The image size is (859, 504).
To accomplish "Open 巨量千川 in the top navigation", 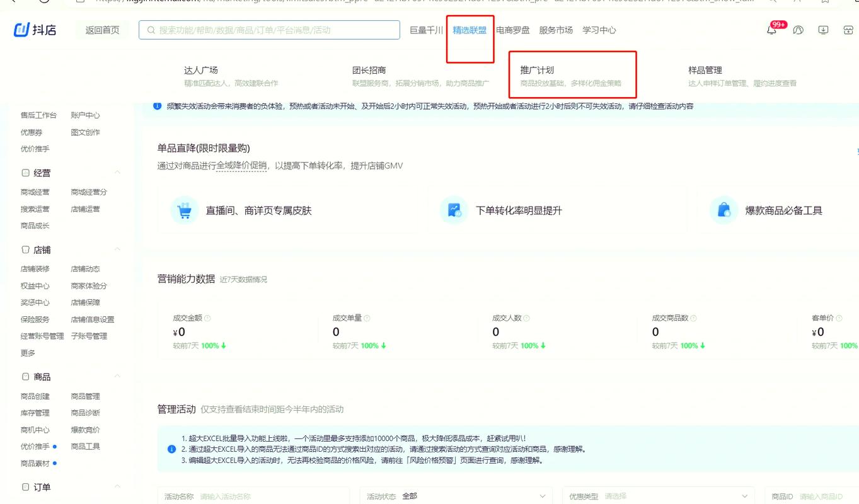I will [427, 30].
